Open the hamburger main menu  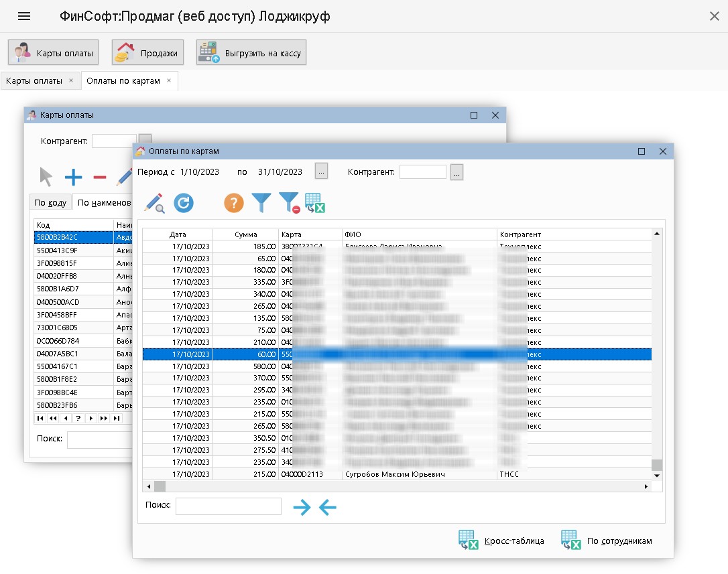pos(24,17)
